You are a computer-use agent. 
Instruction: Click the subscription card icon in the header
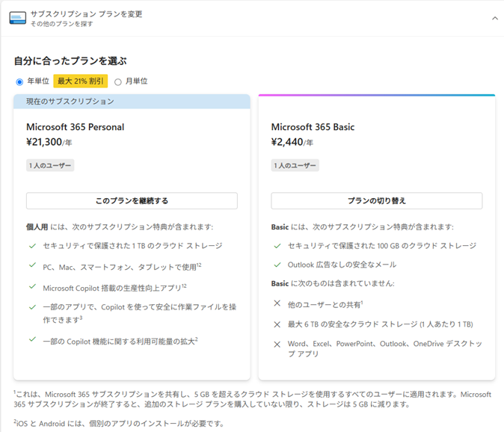pos(18,18)
